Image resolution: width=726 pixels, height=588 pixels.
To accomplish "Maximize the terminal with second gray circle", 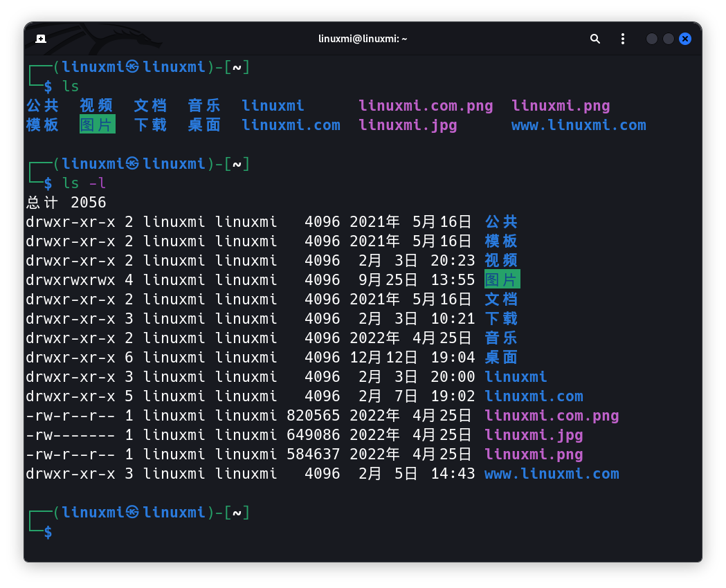I will click(x=668, y=39).
